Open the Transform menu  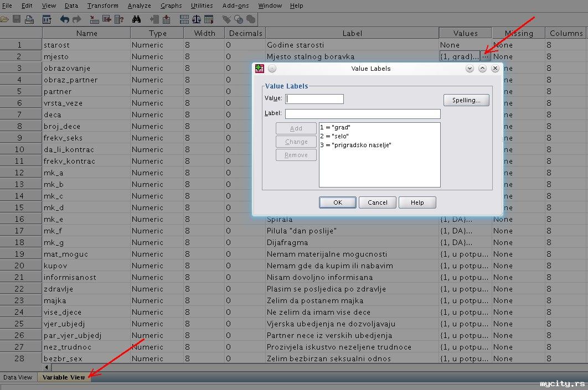103,6
